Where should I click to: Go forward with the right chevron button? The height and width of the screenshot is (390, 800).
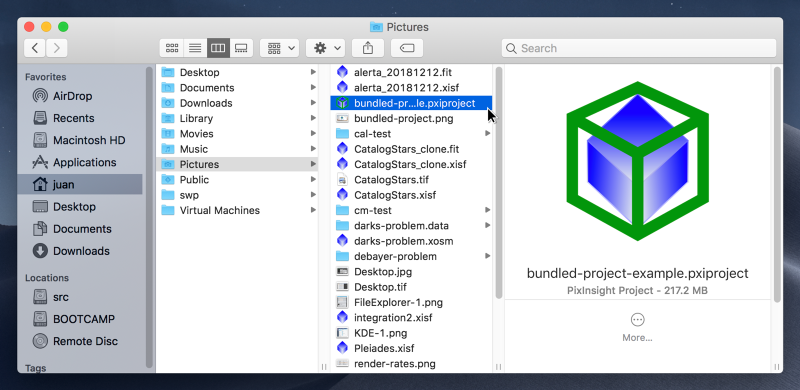pyautogui.click(x=57, y=48)
